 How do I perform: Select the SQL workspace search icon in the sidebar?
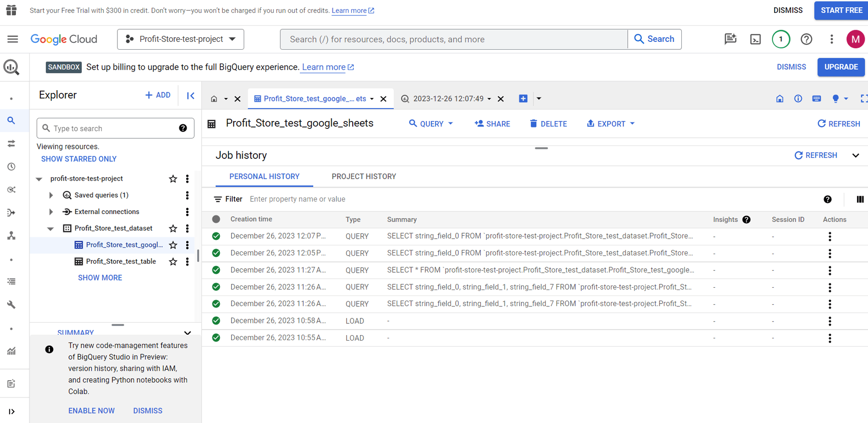point(11,121)
